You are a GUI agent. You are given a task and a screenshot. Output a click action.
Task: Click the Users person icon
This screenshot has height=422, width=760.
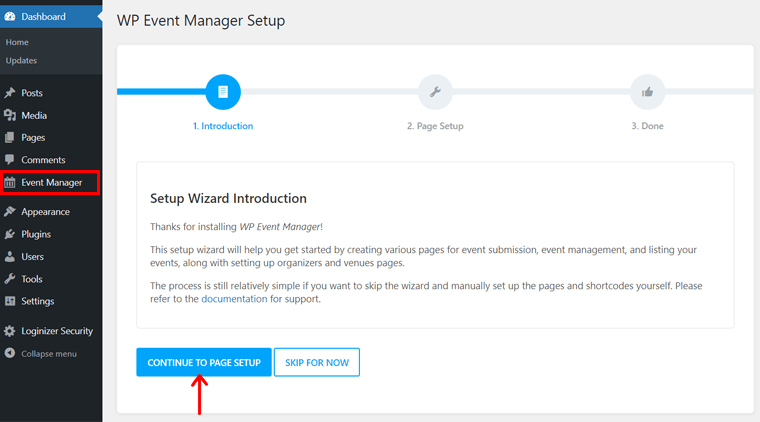(10, 257)
